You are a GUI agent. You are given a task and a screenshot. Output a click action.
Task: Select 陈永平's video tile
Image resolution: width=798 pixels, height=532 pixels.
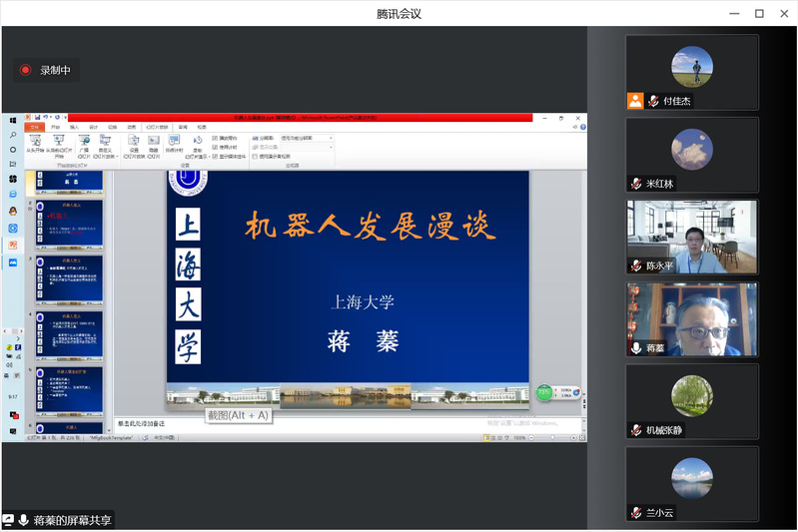692,238
